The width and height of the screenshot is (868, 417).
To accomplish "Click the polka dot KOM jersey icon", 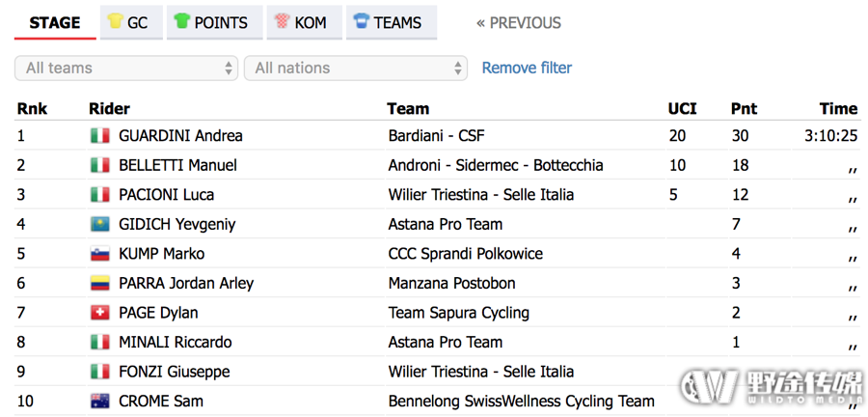I will pyautogui.click(x=282, y=21).
